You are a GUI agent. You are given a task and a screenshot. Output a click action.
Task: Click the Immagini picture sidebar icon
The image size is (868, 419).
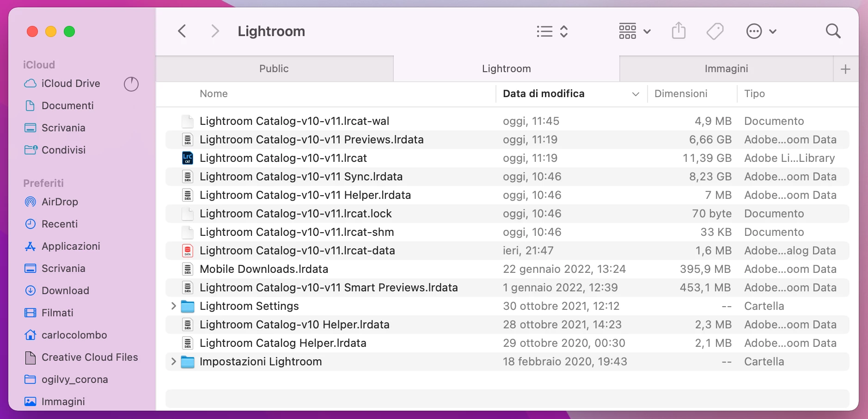pos(30,401)
